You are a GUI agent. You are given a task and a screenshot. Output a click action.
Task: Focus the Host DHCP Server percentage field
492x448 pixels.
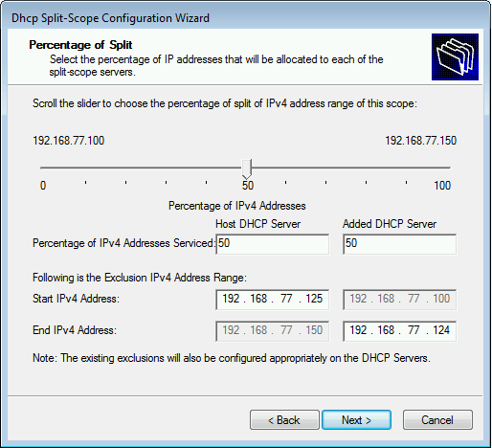[272, 244]
